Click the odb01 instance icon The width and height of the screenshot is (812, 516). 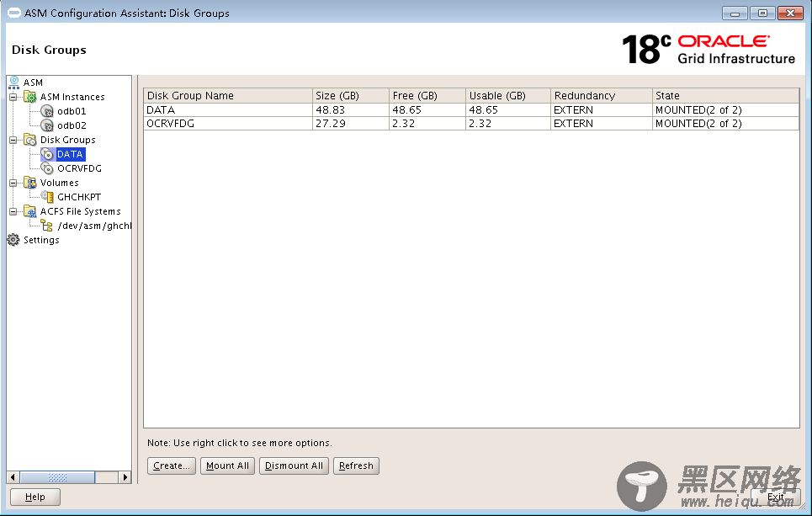(x=47, y=111)
